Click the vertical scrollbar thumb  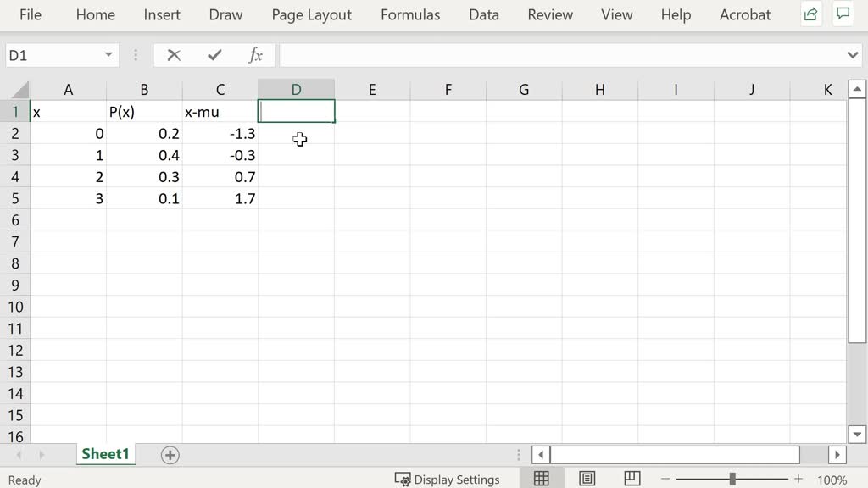(857, 221)
